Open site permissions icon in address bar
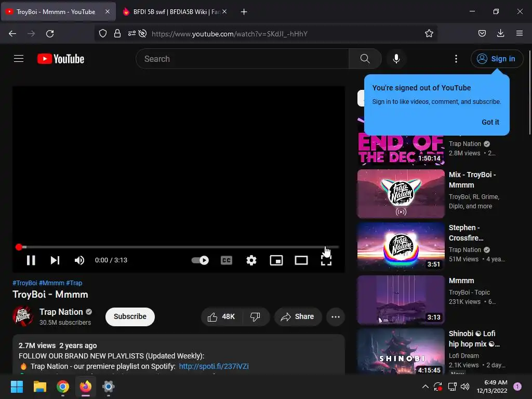Screen dimensions: 532x399 click(131, 34)
